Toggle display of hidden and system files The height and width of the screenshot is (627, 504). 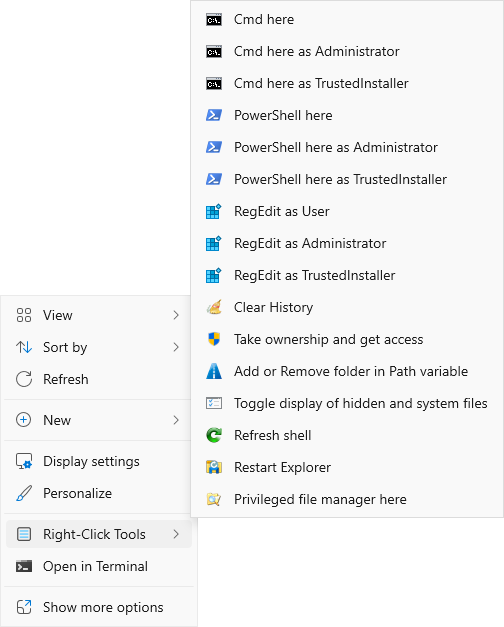[347, 403]
